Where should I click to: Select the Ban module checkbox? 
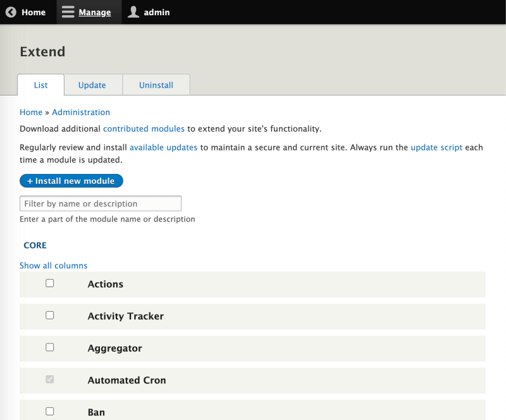(50, 412)
